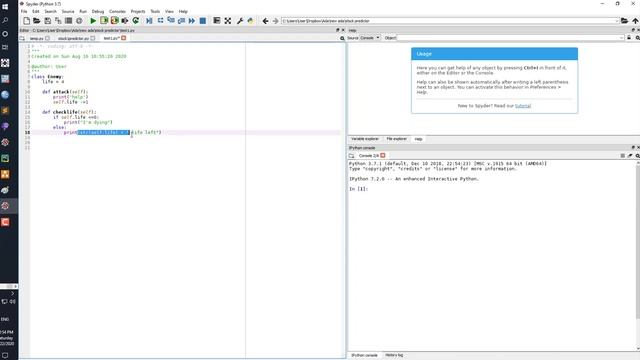Undock the editor pane

tap(338, 30)
